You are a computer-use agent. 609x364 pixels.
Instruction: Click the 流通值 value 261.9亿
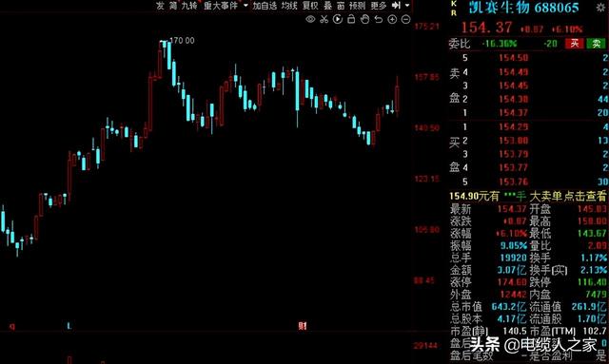pos(589,307)
